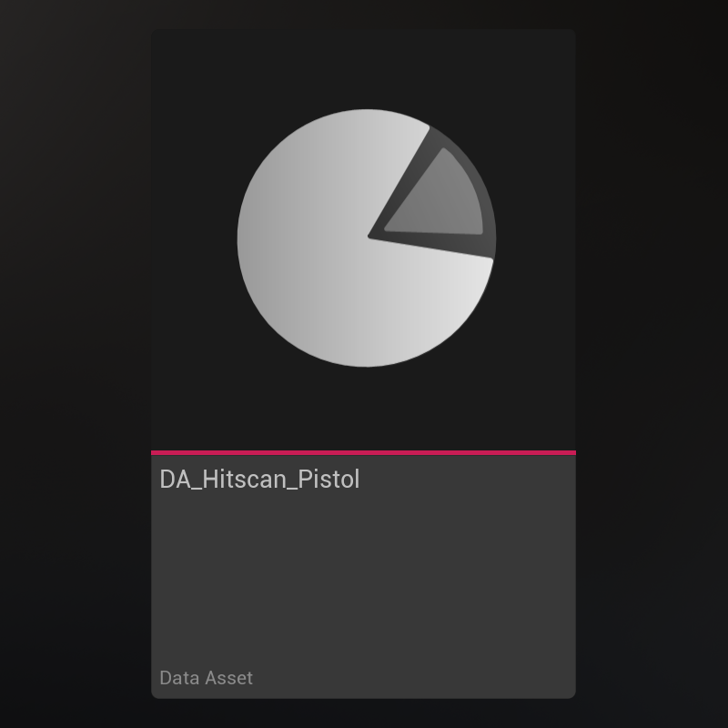The image size is (728, 728).
Task: Click the left edge of the pie chart
Action: [242, 238]
